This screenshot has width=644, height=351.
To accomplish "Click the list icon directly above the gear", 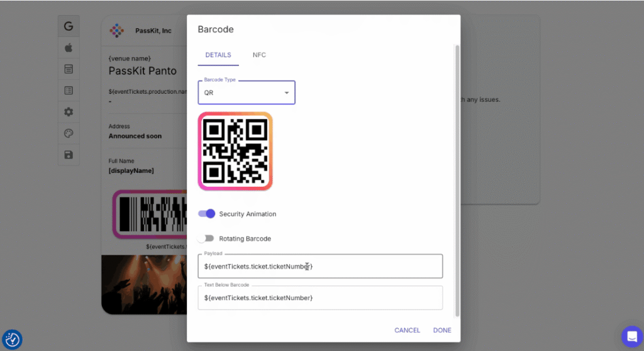I will click(x=69, y=91).
